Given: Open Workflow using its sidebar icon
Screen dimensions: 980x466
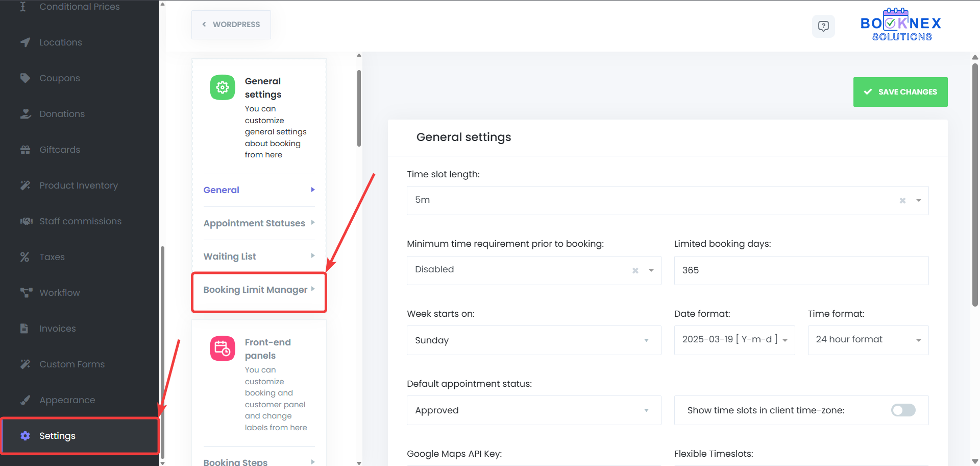Looking at the screenshot, I should 26,292.
